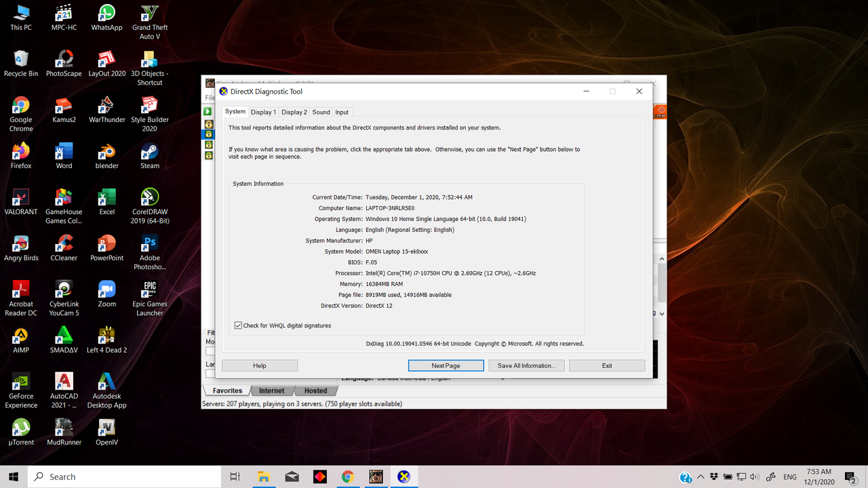Image resolution: width=868 pixels, height=488 pixels.
Task: Open Mail app from taskbar
Action: coord(292,476)
